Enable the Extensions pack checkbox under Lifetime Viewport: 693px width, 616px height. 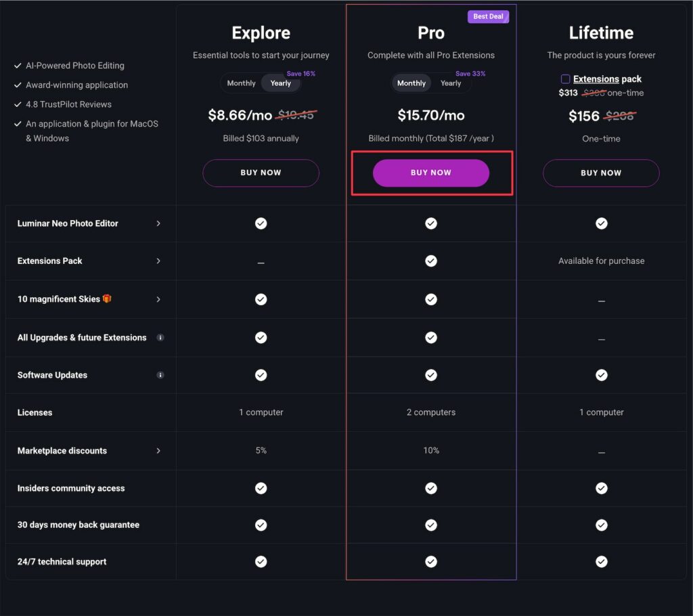coord(565,79)
